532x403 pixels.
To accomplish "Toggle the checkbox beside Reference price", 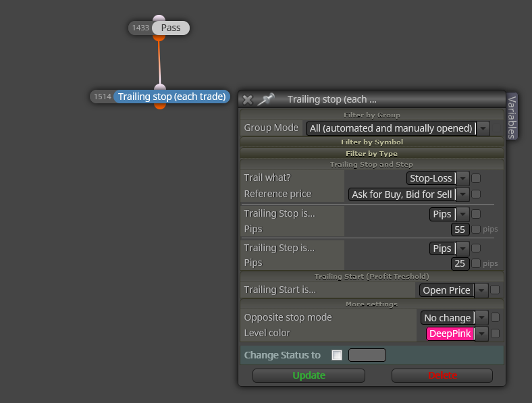I will (476, 194).
